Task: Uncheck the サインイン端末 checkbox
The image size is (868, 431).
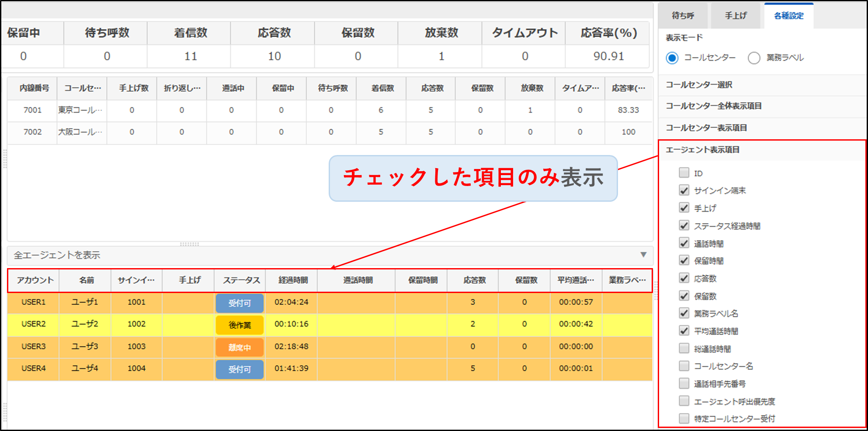Action: click(684, 190)
